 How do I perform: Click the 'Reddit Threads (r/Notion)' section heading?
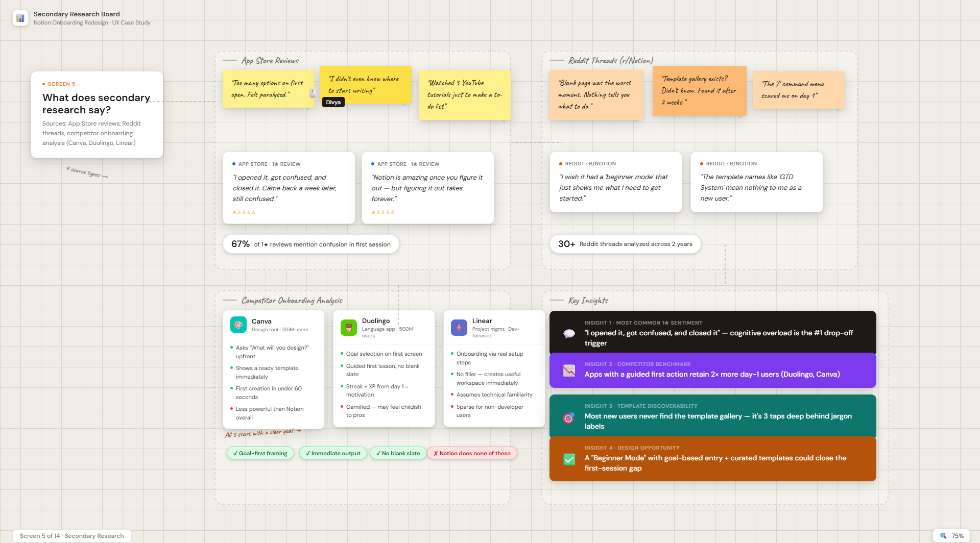tap(611, 61)
